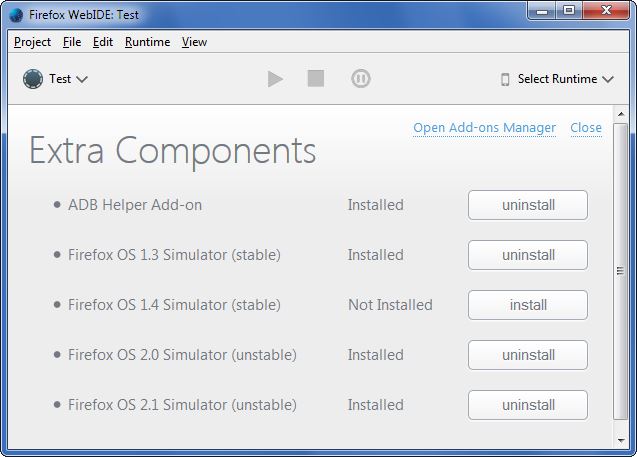Image resolution: width=637 pixels, height=457 pixels.
Task: Open the Edit menu
Action: click(103, 42)
